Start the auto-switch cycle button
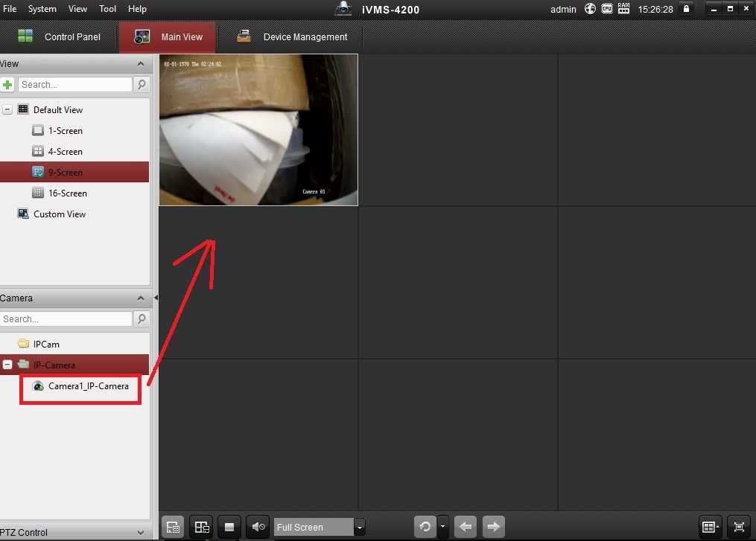This screenshot has height=541, width=756. click(425, 527)
